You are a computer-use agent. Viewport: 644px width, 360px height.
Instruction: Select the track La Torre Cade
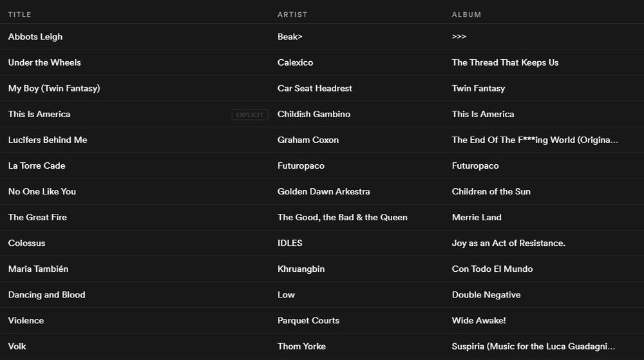pos(37,166)
